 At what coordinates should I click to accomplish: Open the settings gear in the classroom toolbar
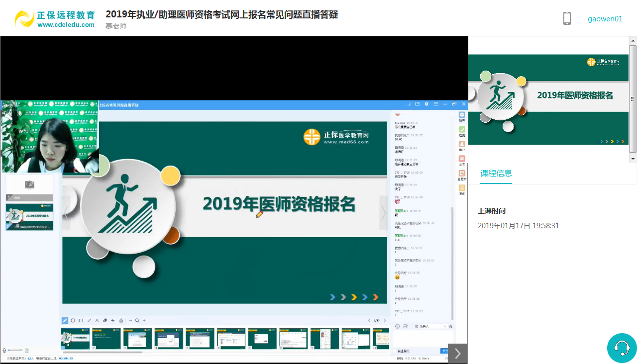[426, 104]
